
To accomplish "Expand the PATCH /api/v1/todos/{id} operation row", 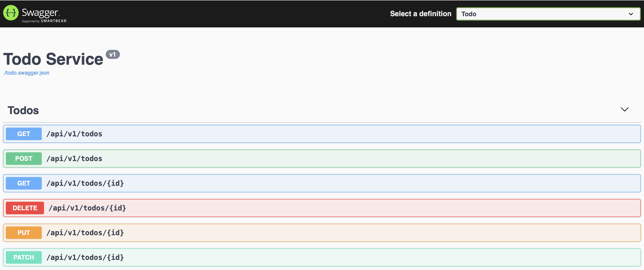I will (325, 257).
